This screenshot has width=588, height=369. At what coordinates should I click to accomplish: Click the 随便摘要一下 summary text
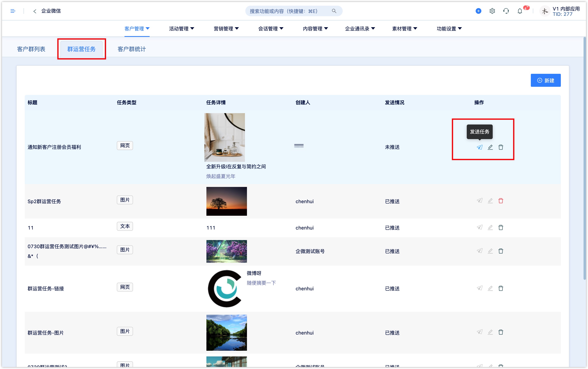pyautogui.click(x=261, y=283)
